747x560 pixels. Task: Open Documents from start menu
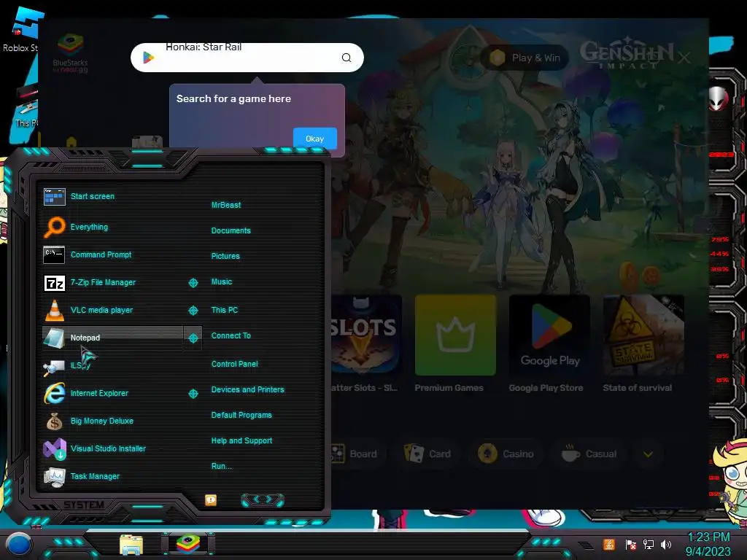(x=231, y=230)
